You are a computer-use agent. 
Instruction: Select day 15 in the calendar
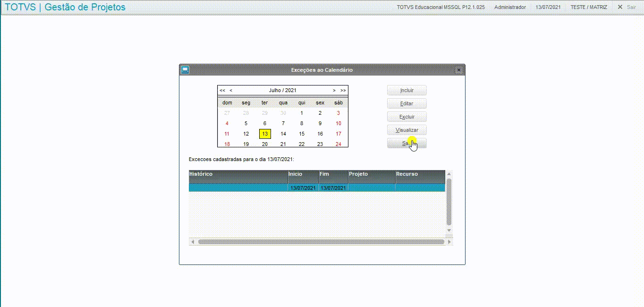click(302, 134)
